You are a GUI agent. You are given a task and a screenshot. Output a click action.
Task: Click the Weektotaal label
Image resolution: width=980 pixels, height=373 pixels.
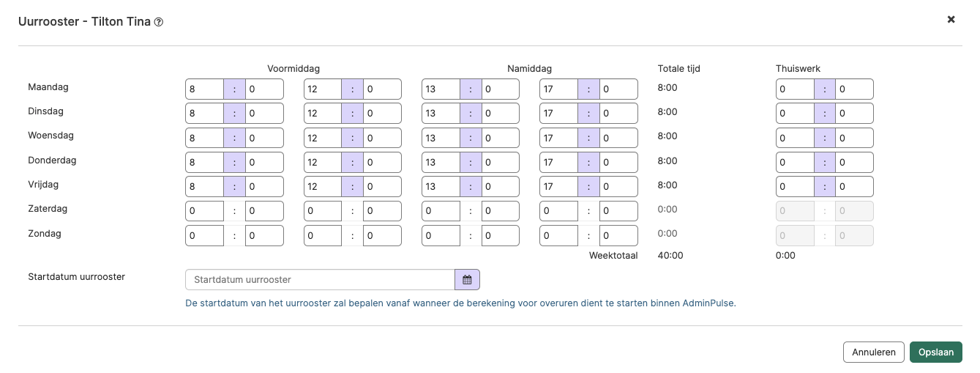(613, 256)
